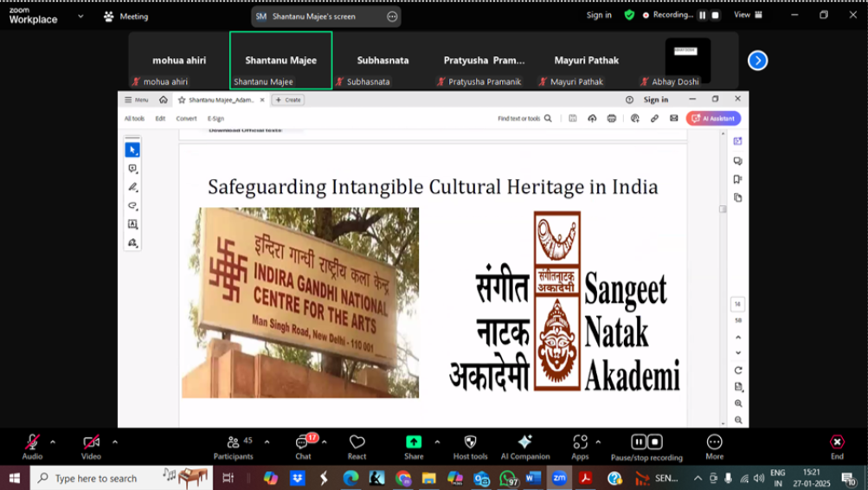Click the Acrobat share link icon

tap(654, 119)
